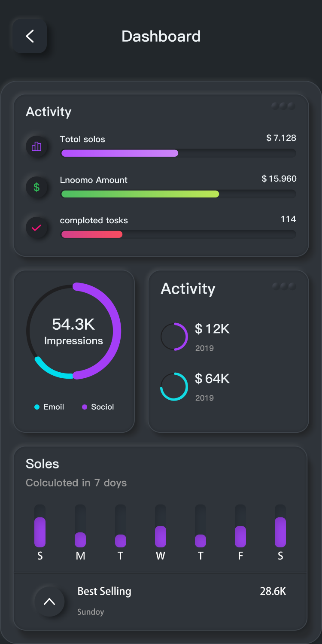Click the purple Totol solos progress bar
The image size is (322, 644).
120,153
